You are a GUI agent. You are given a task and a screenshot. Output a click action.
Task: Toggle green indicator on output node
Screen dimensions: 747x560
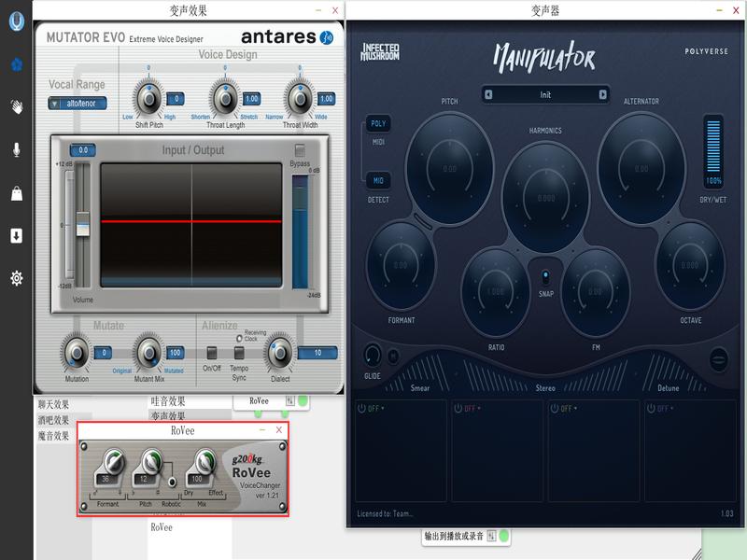pos(503,536)
